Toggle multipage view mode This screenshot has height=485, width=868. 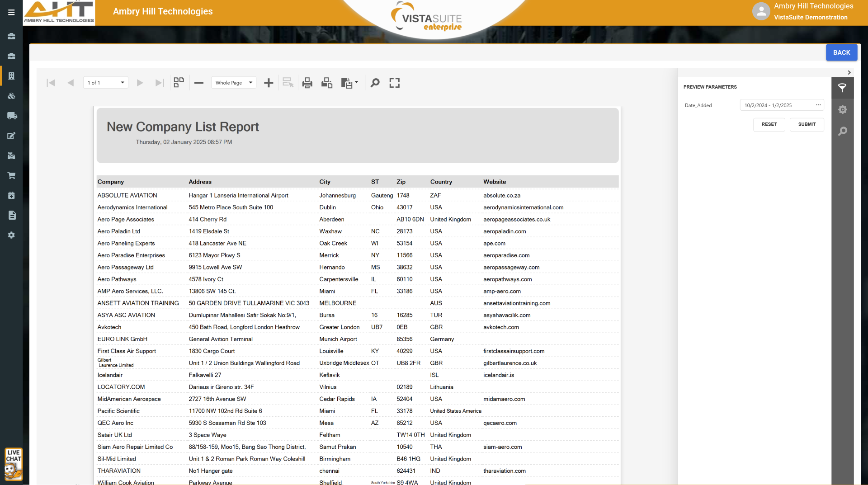tap(179, 83)
